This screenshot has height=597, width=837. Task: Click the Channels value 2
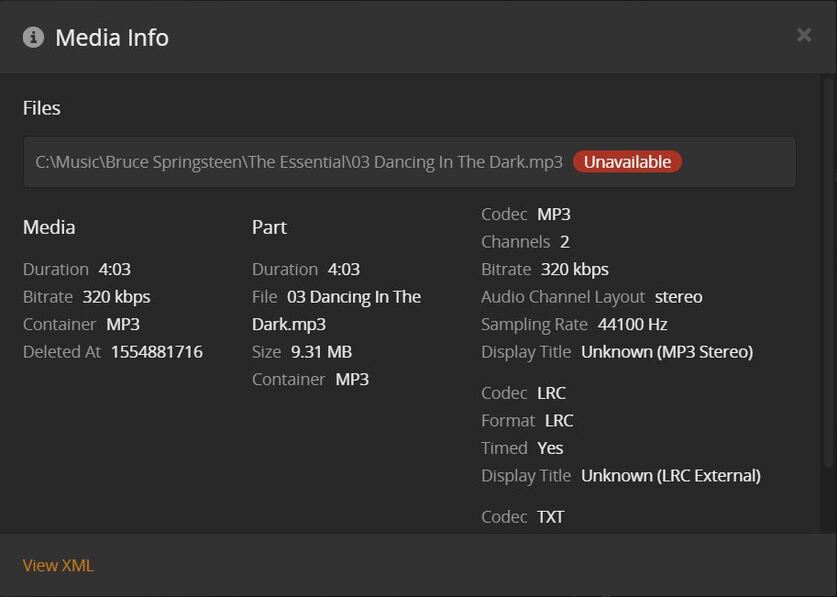click(564, 242)
